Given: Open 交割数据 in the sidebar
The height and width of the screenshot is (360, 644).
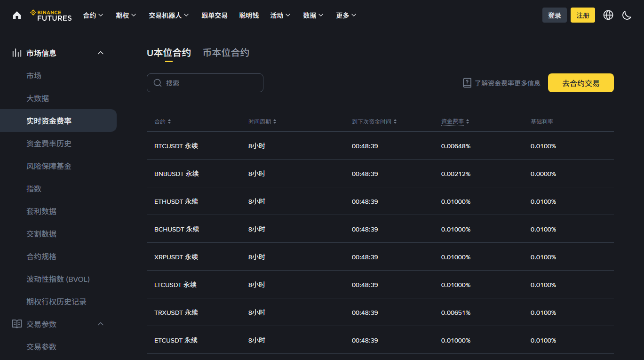Looking at the screenshot, I should point(41,234).
